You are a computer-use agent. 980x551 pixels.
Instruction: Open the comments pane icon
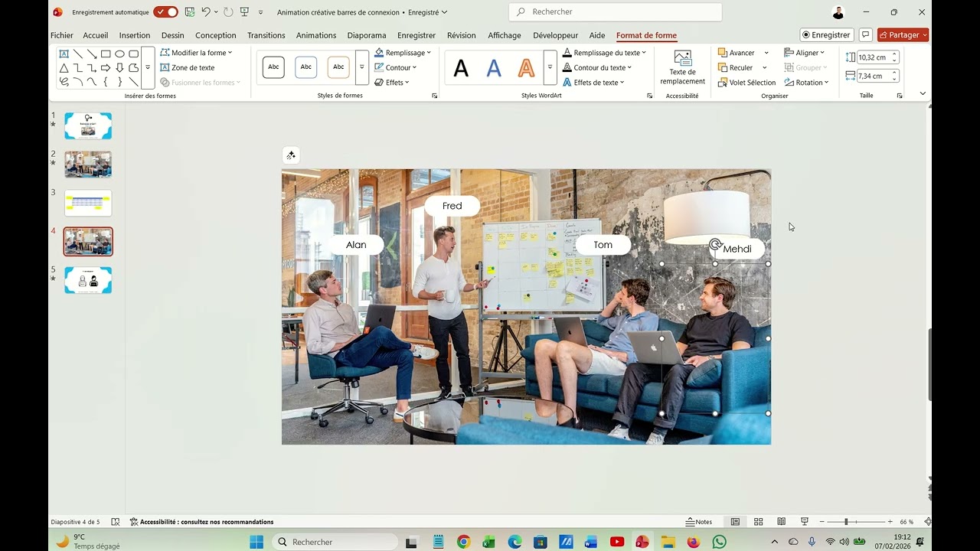coord(866,35)
